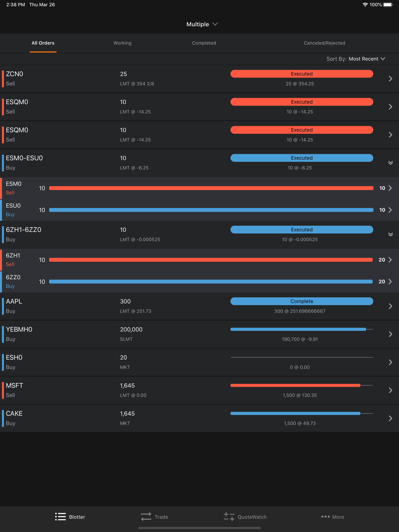Open ZCN0 order details chevron
This screenshot has height=532, width=399.
(390, 79)
